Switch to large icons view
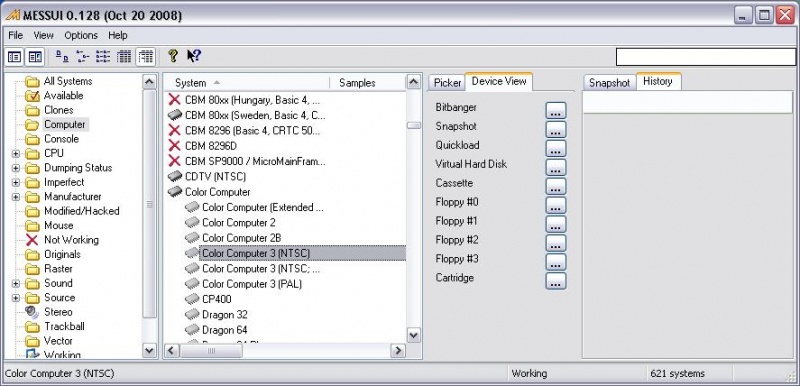The height and width of the screenshot is (386, 800). tap(62, 57)
